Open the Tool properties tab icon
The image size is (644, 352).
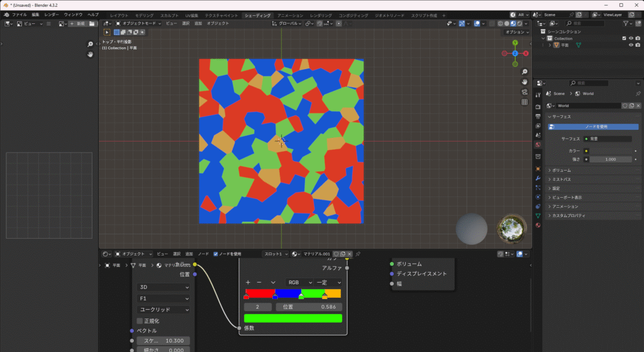click(x=538, y=95)
